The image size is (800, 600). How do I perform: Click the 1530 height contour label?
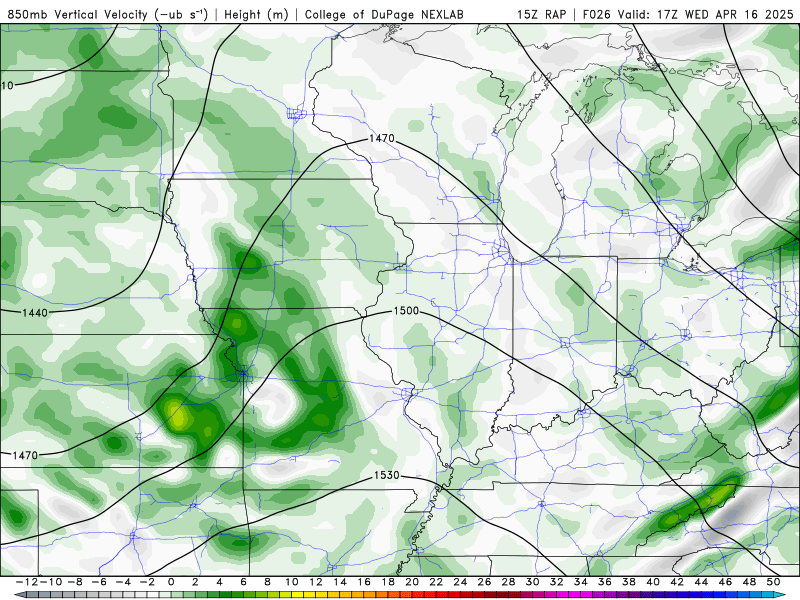387,475
